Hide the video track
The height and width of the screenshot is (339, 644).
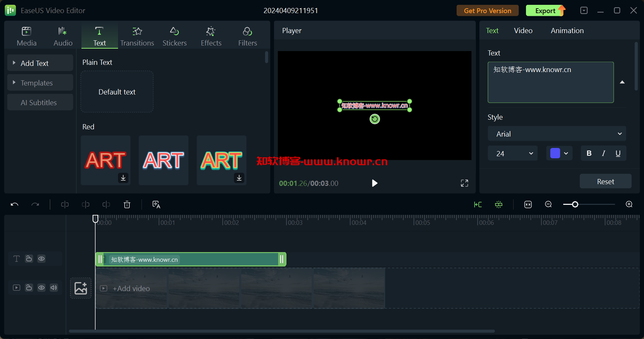pyautogui.click(x=41, y=288)
